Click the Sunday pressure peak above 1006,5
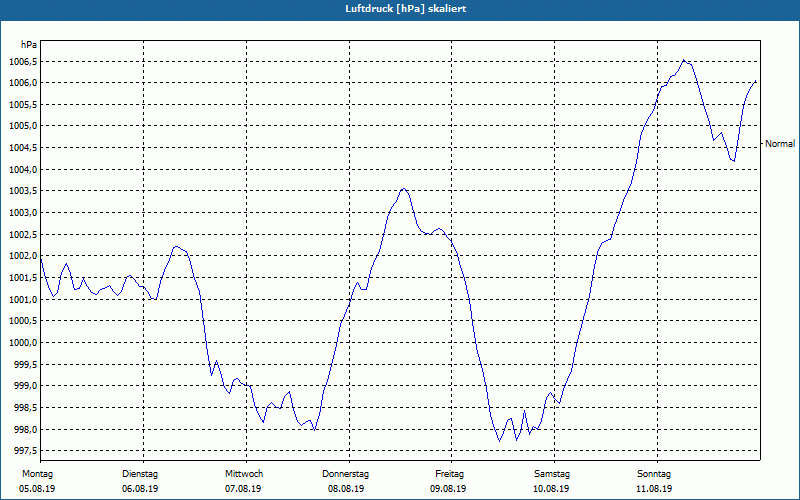Viewport: 800px width, 500px height. tap(684, 60)
